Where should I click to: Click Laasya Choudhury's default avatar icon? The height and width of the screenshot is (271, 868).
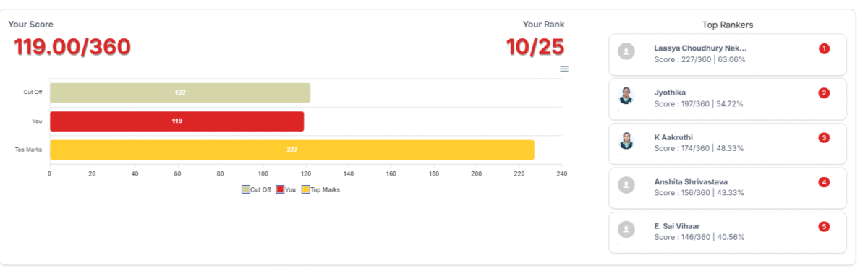tap(626, 51)
